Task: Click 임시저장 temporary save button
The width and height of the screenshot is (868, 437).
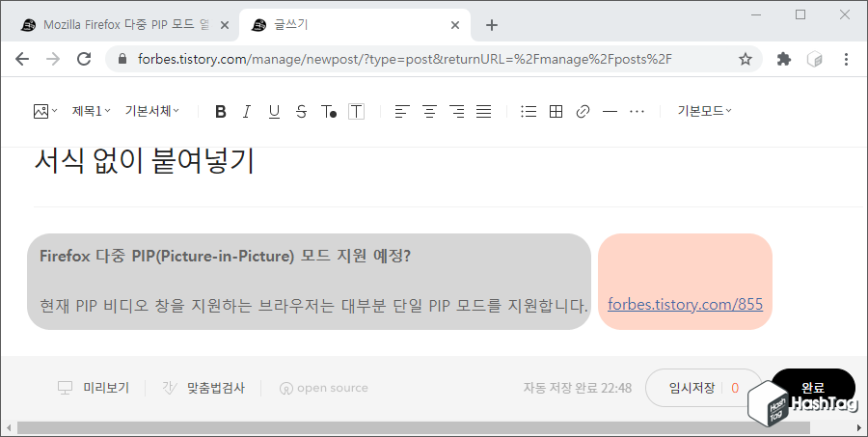Action: point(692,388)
